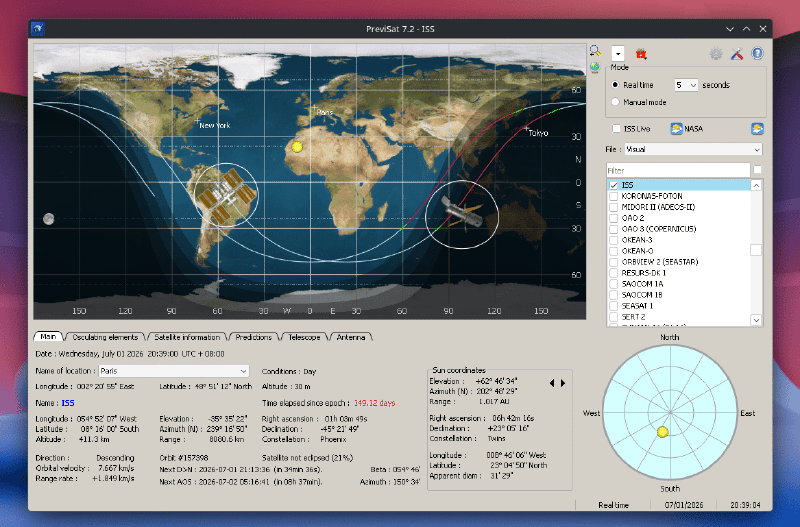This screenshot has height=527, width=800.
Task: Click the red '149.12 days' epoch value
Action: click(x=374, y=403)
